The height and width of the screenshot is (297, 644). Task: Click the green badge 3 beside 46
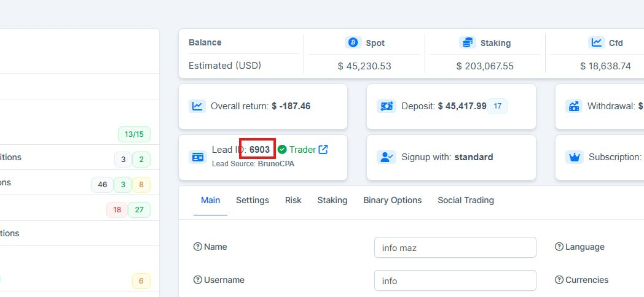click(x=123, y=185)
